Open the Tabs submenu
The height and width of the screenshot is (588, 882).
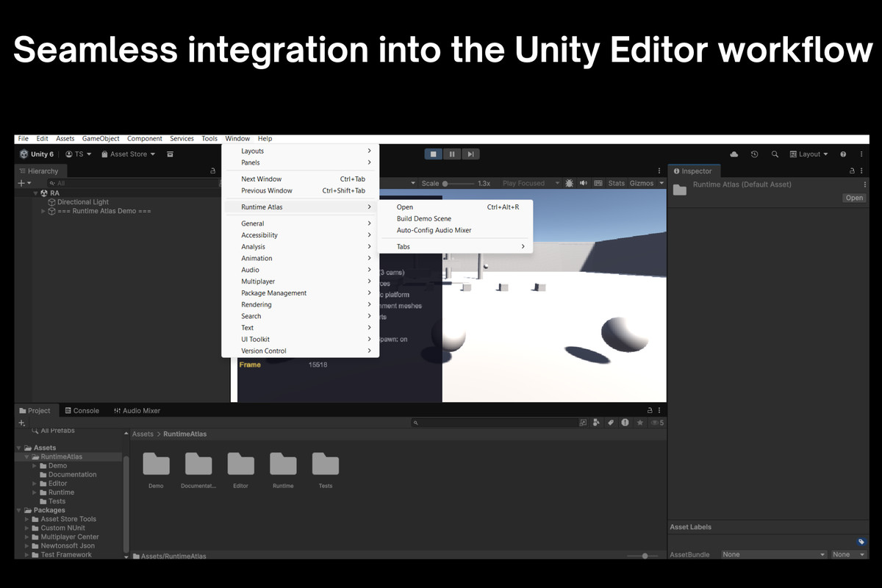click(455, 247)
